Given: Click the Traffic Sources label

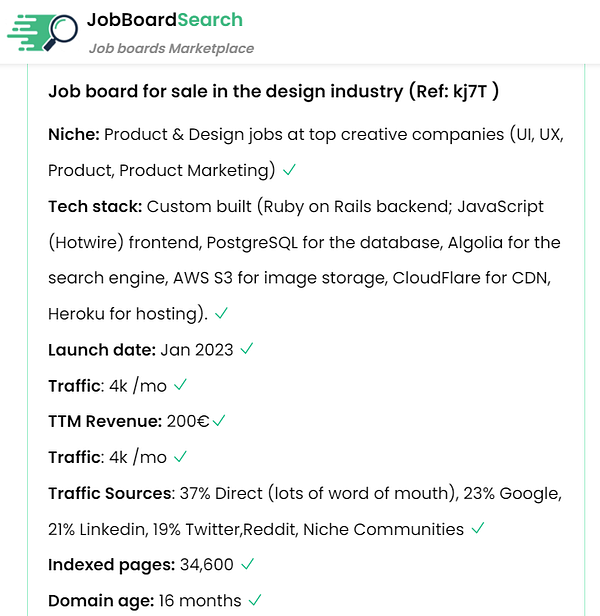Looking at the screenshot, I should click(x=112, y=493).
